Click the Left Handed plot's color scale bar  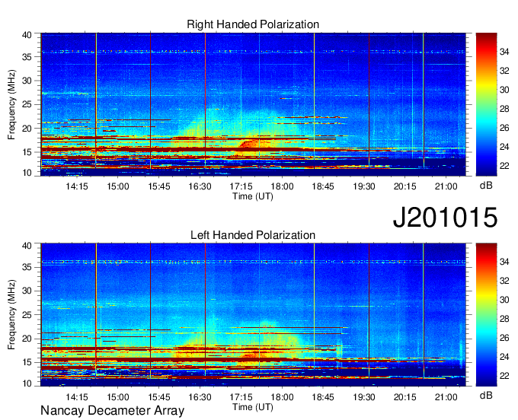[486, 315]
